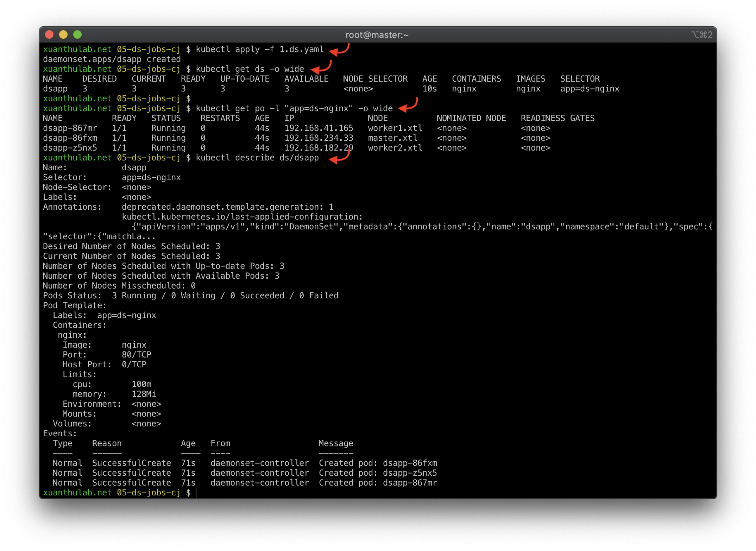This screenshot has width=756, height=551.
Task: Click the red close window button
Action: click(x=49, y=34)
